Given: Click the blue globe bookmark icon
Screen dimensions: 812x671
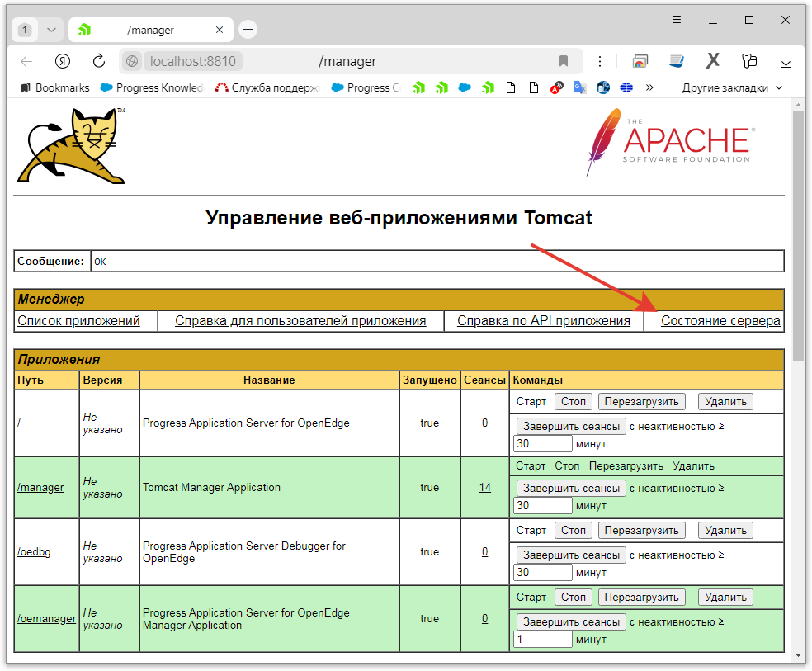Looking at the screenshot, I should click(x=626, y=87).
